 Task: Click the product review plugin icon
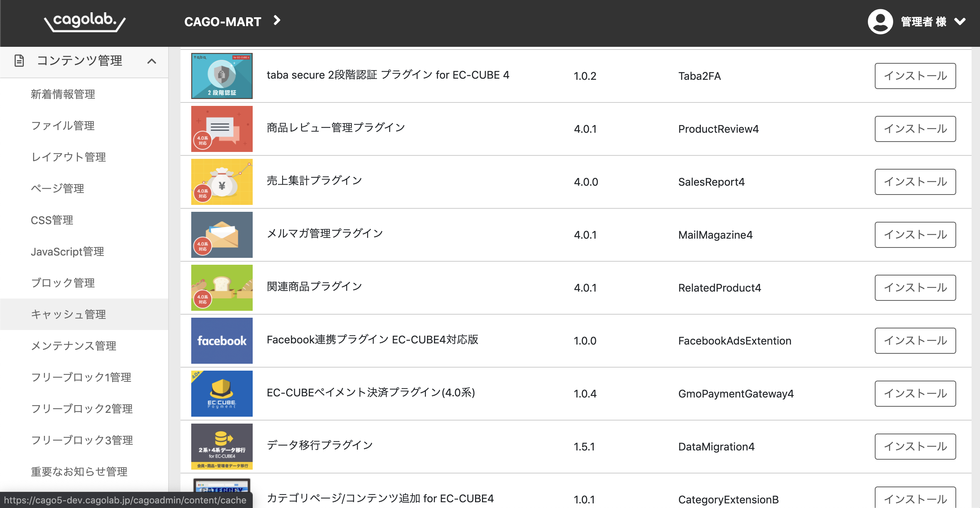pos(222,129)
